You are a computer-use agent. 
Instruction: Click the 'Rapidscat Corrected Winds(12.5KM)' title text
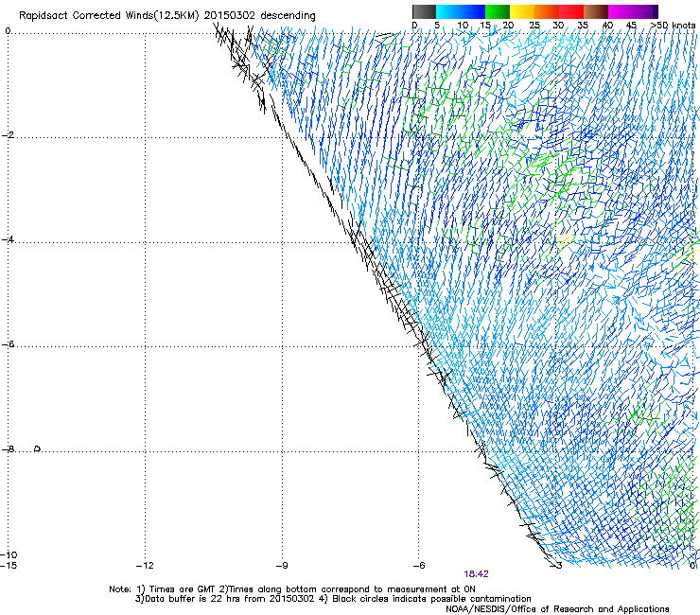pos(109,16)
